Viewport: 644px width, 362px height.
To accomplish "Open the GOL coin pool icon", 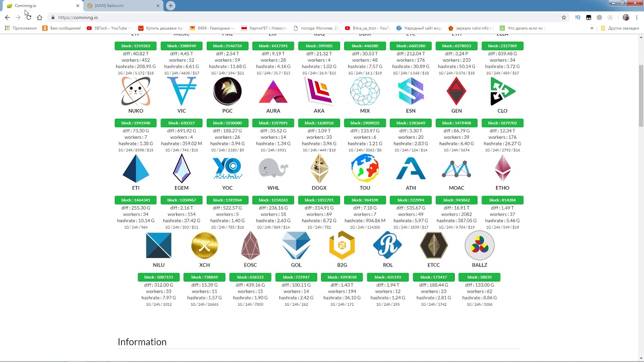I will coord(296,245).
